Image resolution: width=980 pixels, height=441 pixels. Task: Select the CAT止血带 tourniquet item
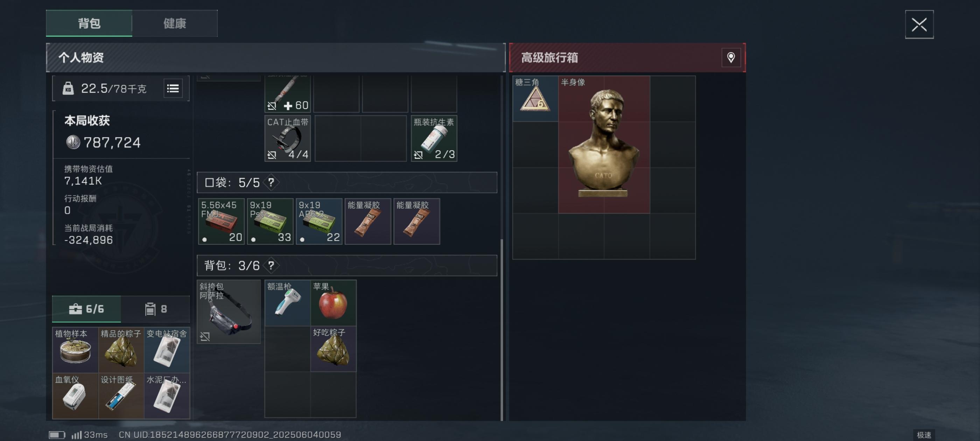click(288, 139)
